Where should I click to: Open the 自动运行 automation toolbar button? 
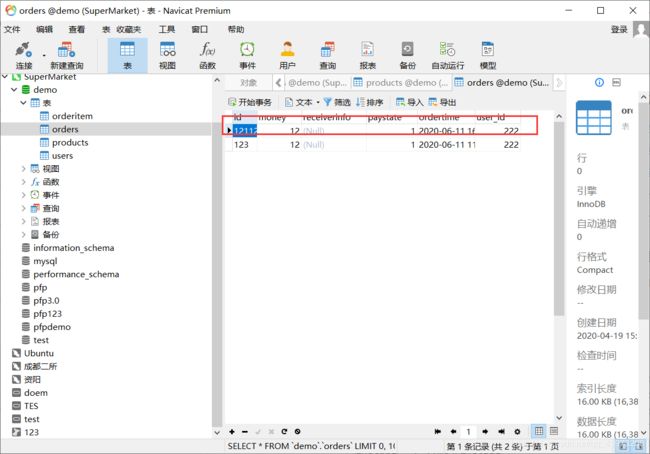(448, 55)
